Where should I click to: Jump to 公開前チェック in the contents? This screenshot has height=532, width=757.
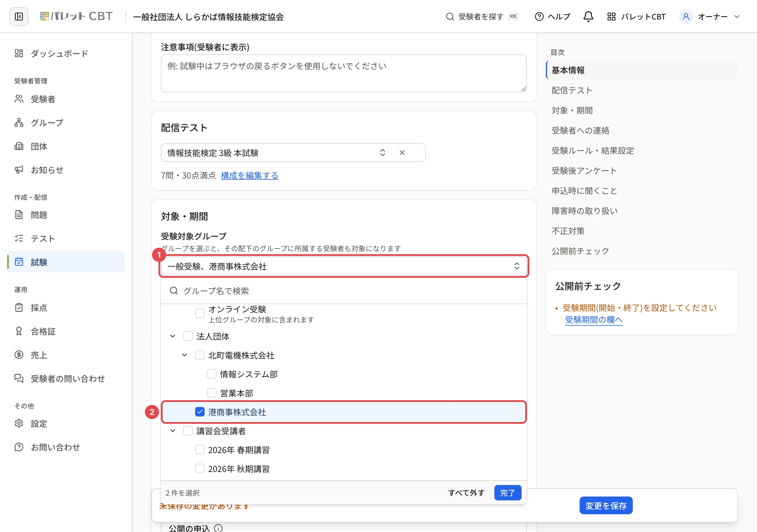tap(580, 251)
